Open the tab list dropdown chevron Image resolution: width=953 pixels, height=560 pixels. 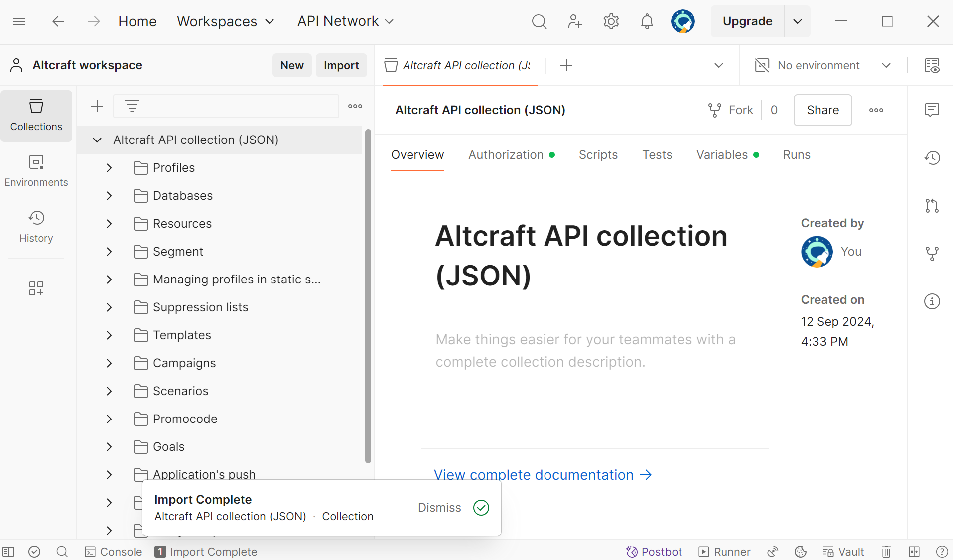(718, 65)
